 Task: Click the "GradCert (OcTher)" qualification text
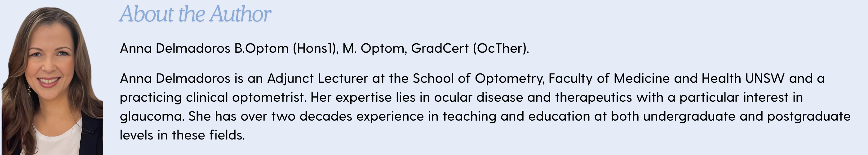pyautogui.click(x=469, y=49)
